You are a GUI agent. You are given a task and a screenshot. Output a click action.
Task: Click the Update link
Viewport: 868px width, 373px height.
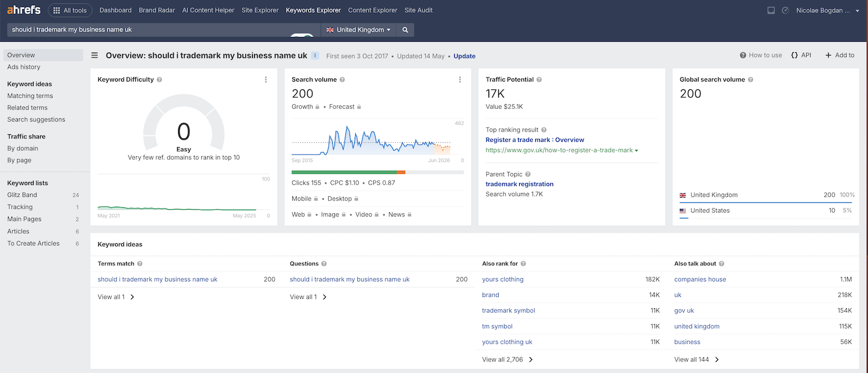(x=464, y=56)
